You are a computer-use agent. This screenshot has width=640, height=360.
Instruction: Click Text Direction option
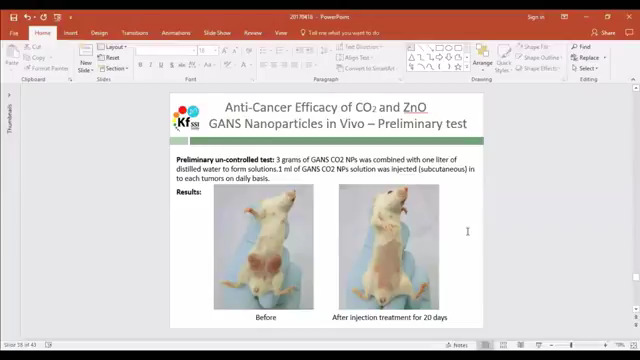click(359, 47)
